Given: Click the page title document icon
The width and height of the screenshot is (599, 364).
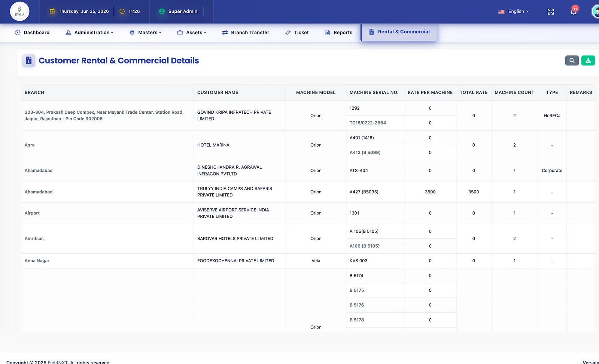Looking at the screenshot, I should 28,61.
